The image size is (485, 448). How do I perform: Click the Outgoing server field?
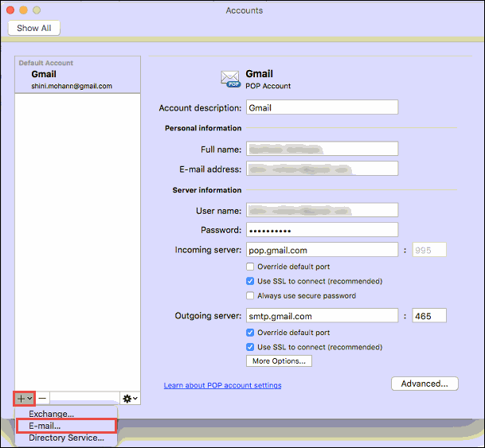(x=322, y=316)
